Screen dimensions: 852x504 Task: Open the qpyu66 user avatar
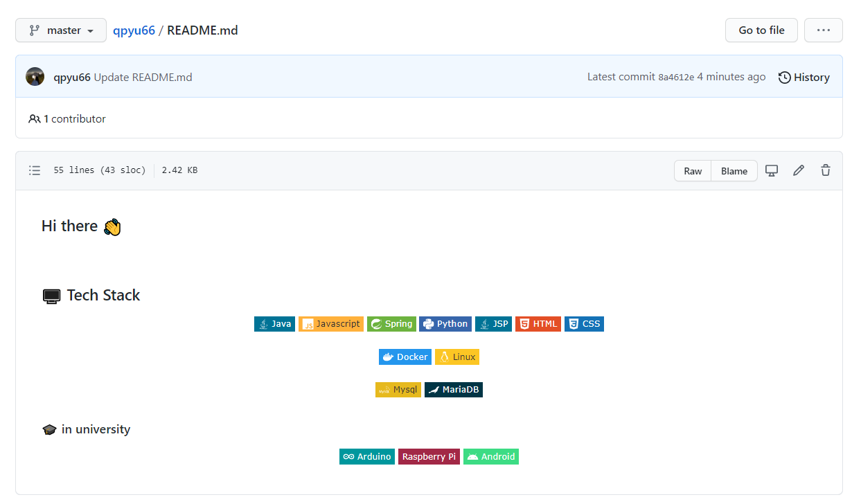(35, 77)
